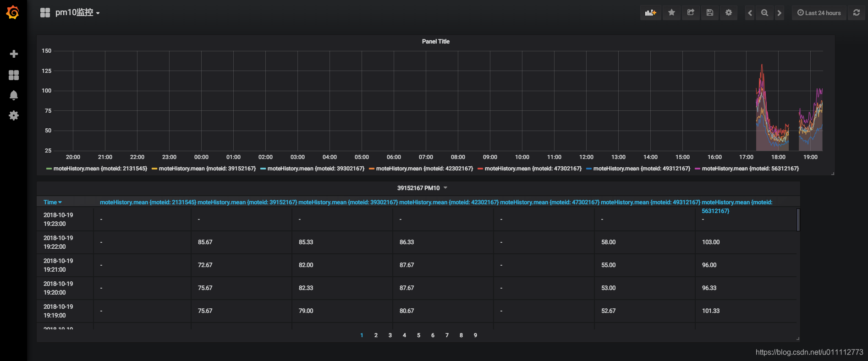Viewport: 868px width, 361px height.
Task: Open the pm10监控 dashboard picker
Action: [70, 13]
